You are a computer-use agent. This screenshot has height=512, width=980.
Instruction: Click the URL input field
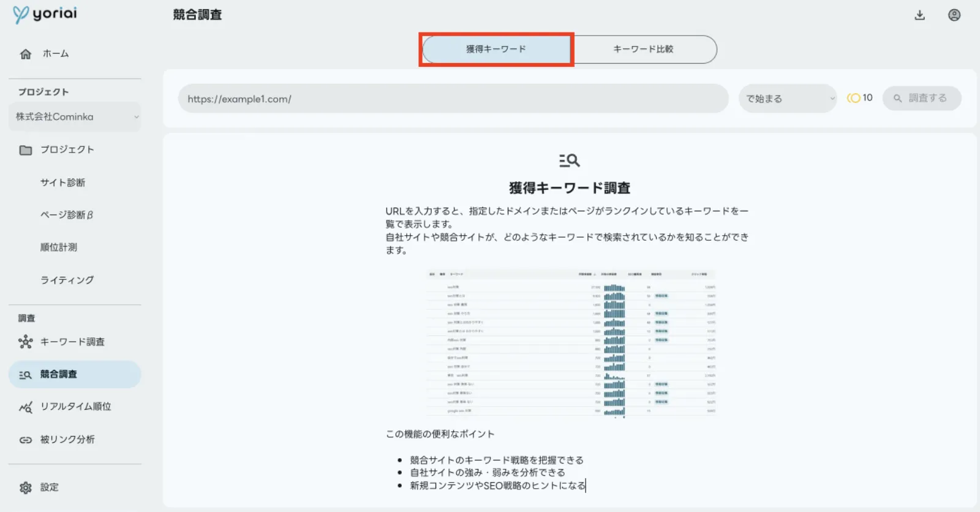453,99
